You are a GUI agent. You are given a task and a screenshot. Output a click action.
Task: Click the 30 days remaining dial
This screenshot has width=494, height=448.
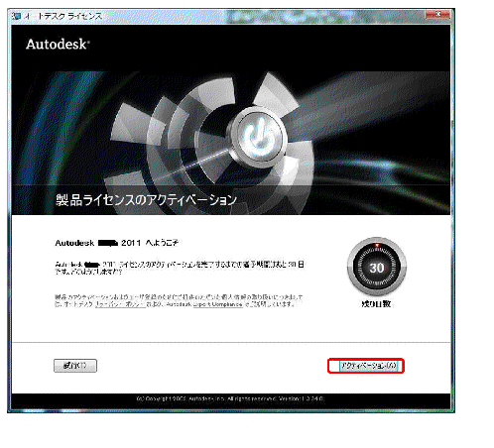click(x=377, y=267)
